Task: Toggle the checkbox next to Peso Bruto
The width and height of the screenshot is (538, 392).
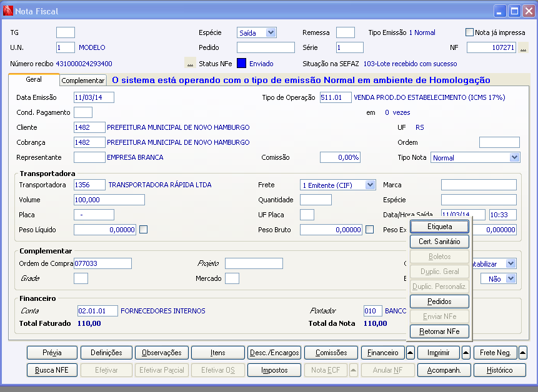Action: click(x=369, y=230)
